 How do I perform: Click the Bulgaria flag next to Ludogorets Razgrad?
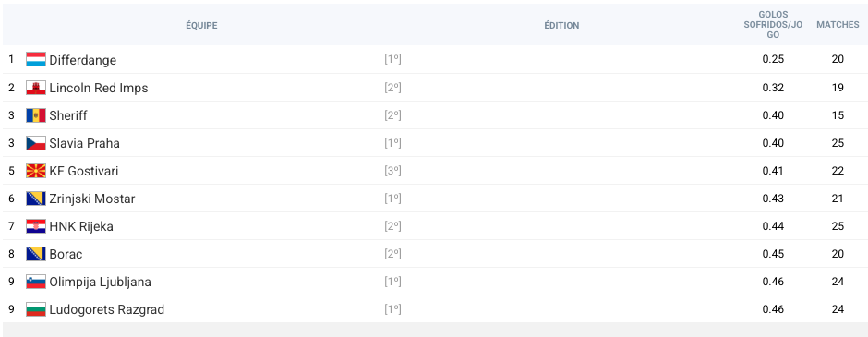36,308
